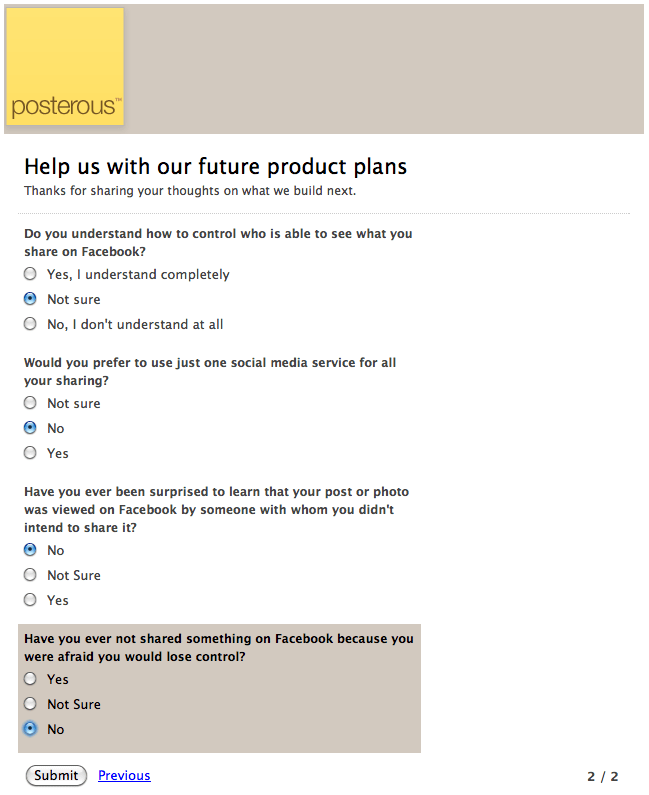Choose 'Not Sure' for afraid of losing control
The width and height of the screenshot is (649, 795).
(x=30, y=704)
